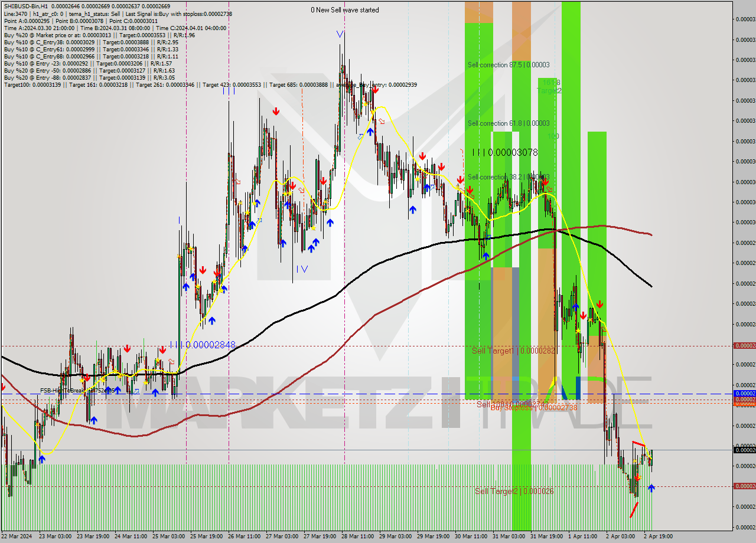Select the blue 'V' wave marker at peak
The height and width of the screenshot is (543, 756).
pyautogui.click(x=340, y=34)
